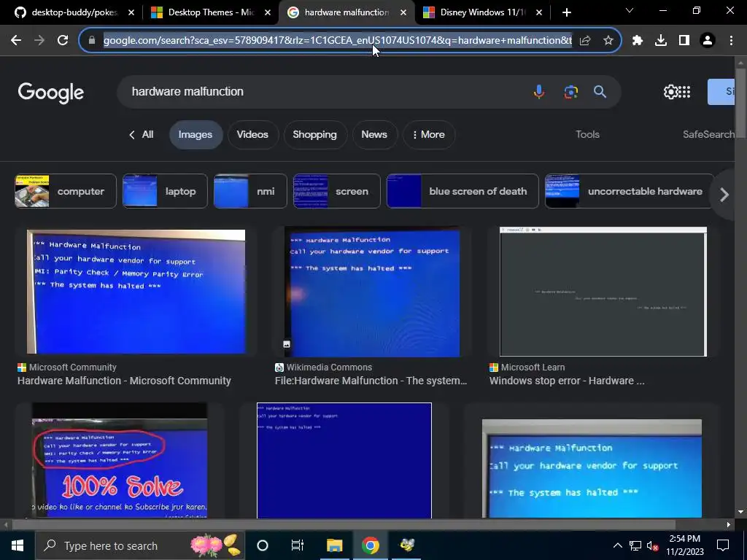Select the Images filter
The height and width of the screenshot is (560, 747).
pyautogui.click(x=196, y=135)
